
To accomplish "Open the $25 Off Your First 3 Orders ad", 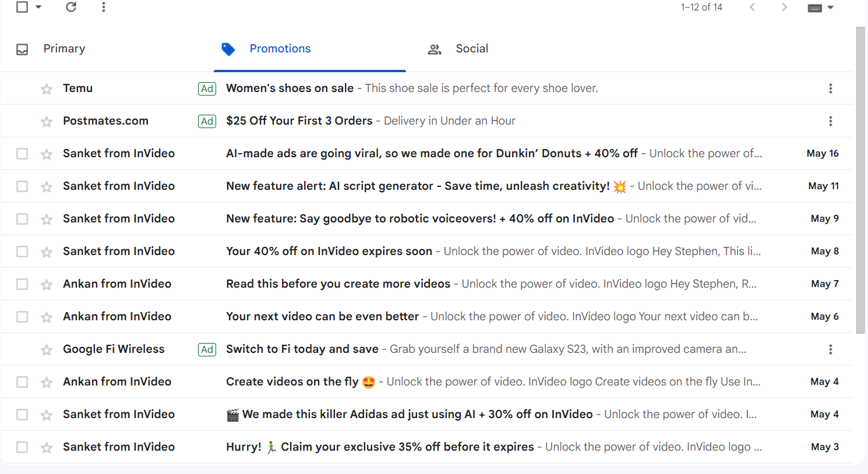I will [x=426, y=121].
